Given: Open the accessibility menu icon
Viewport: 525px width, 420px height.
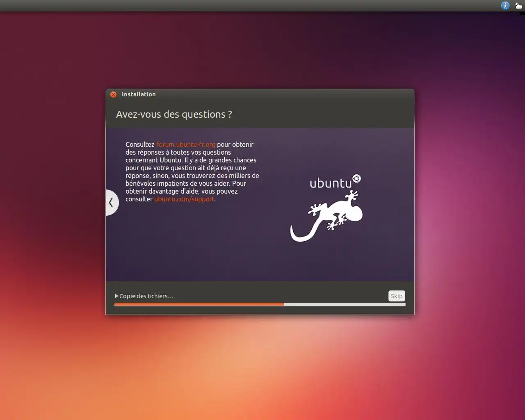Looking at the screenshot, I should click(505, 6).
